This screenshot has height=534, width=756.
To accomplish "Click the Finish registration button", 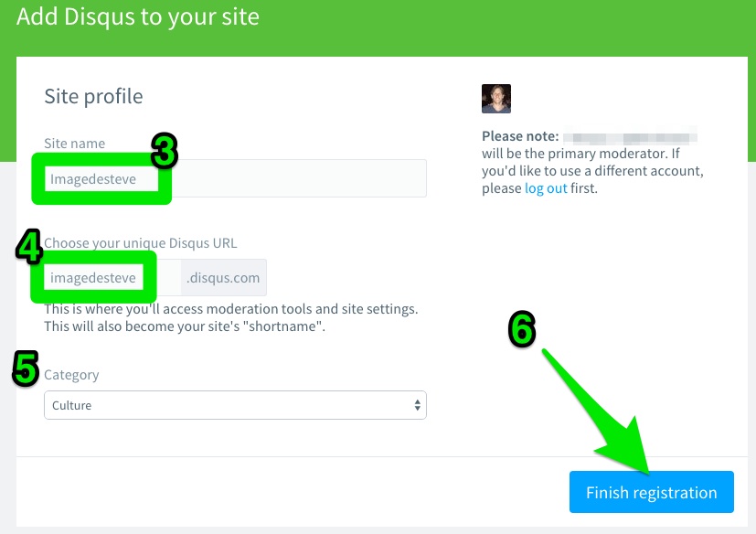I will coord(652,492).
